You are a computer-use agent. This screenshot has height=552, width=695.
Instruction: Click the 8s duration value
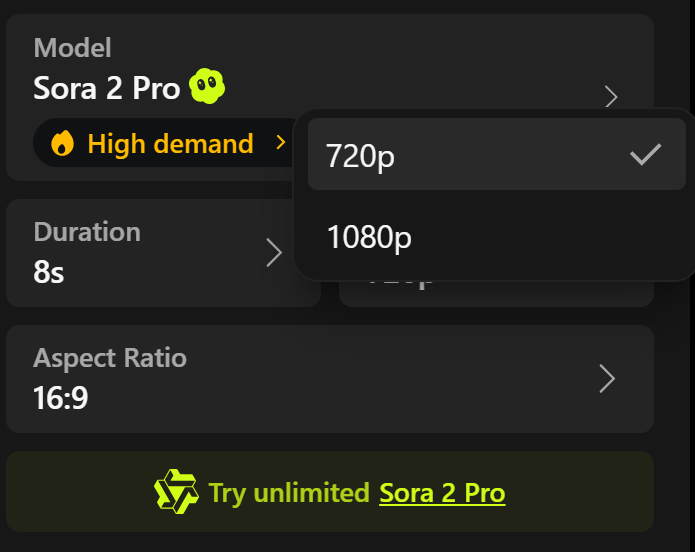click(x=49, y=272)
